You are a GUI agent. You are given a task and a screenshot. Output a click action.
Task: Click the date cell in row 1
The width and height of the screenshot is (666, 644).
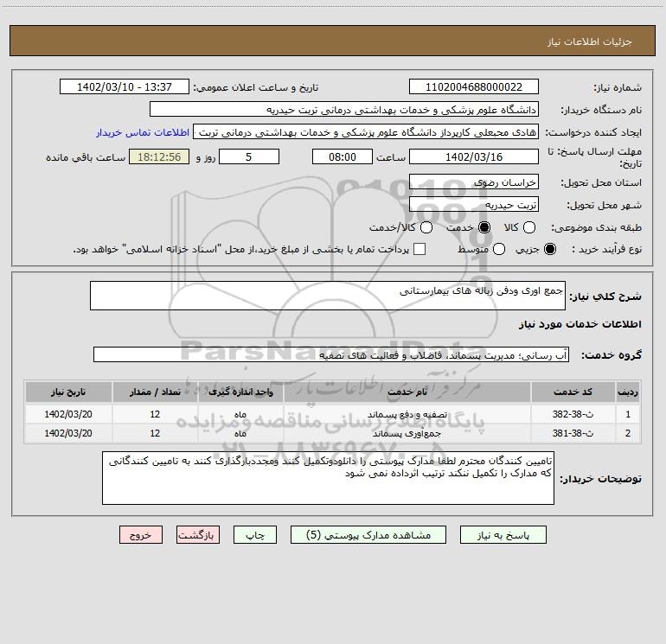(x=68, y=414)
